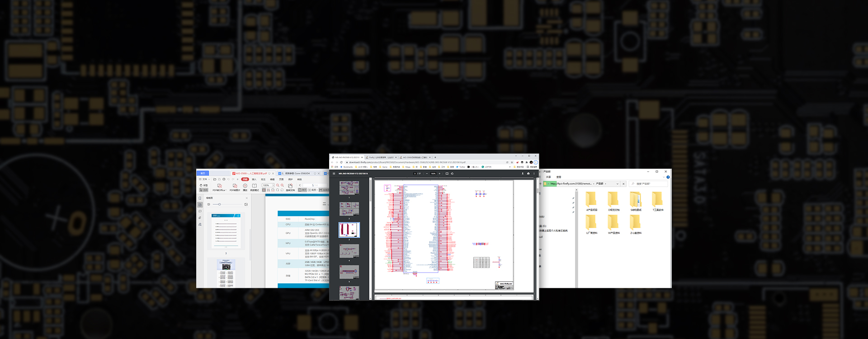
Task: Click the PDF viewer download icon
Action: [x=523, y=174]
